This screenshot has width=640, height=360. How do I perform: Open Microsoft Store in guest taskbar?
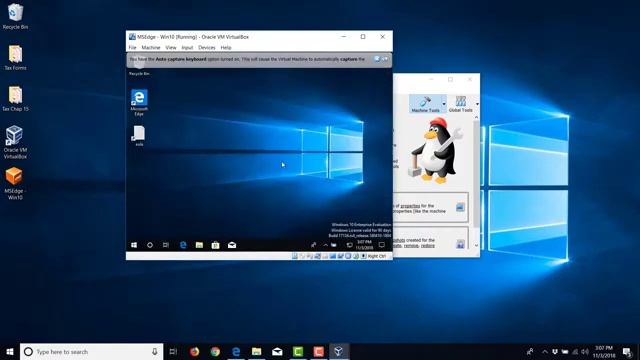coord(216,245)
